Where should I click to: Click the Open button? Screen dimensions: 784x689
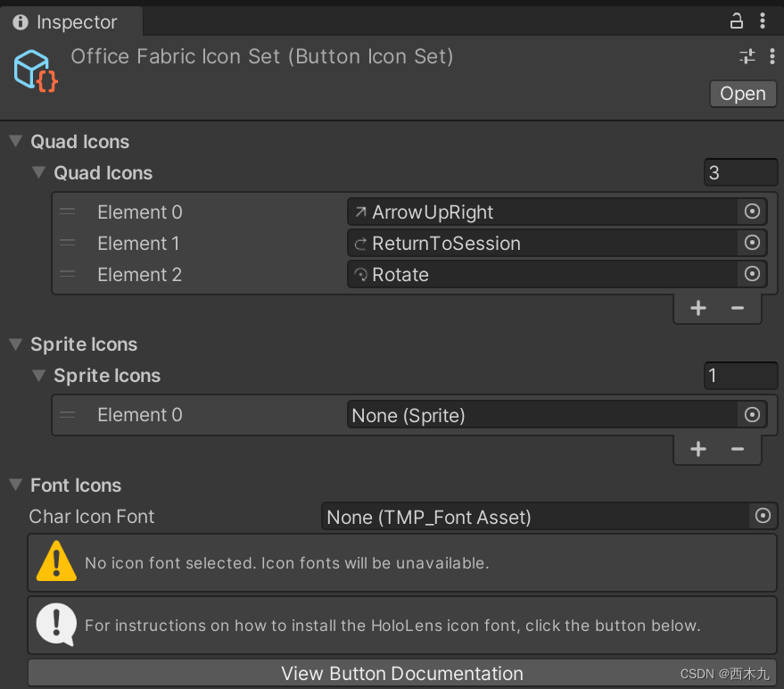tap(742, 94)
